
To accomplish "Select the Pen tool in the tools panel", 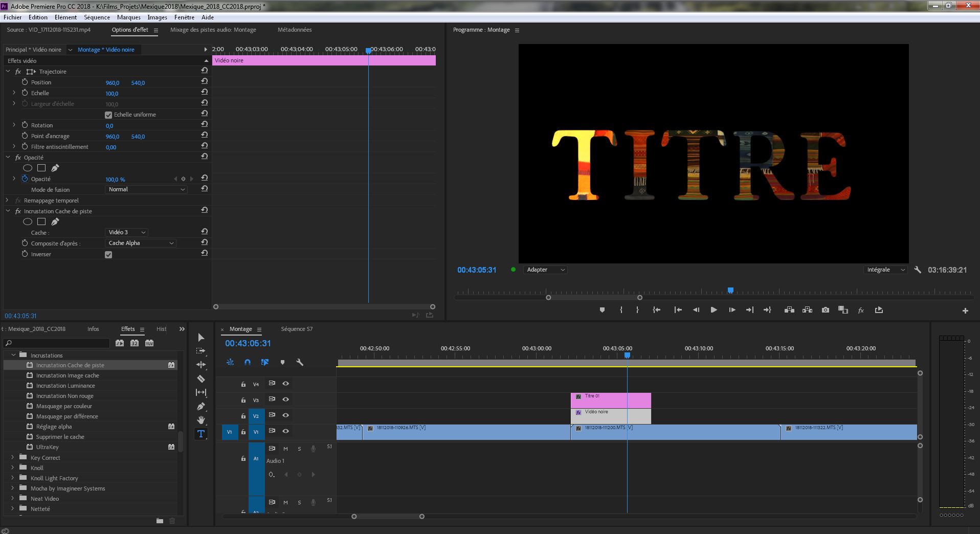I will [x=201, y=407].
